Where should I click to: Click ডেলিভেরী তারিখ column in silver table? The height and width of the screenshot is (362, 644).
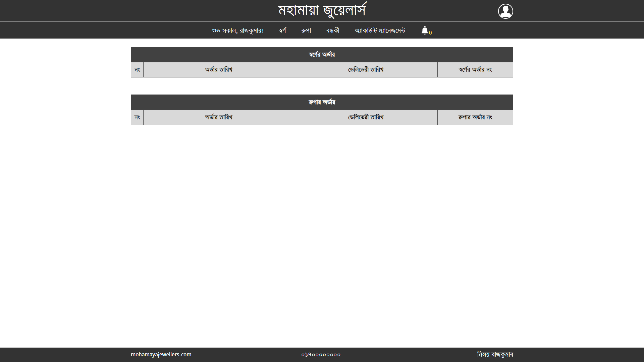tap(366, 117)
